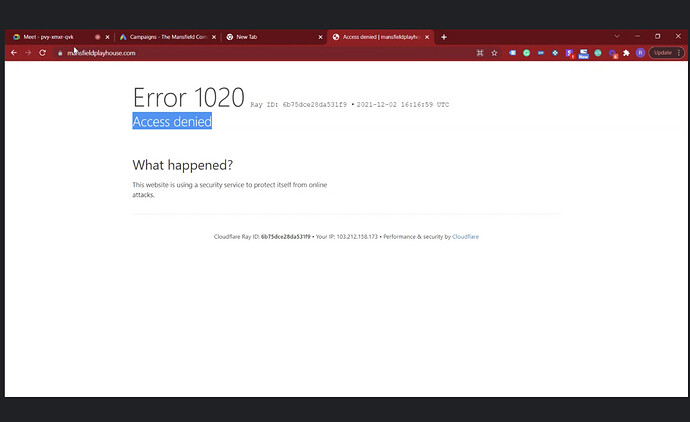Restore down the Chrome window

657,36
